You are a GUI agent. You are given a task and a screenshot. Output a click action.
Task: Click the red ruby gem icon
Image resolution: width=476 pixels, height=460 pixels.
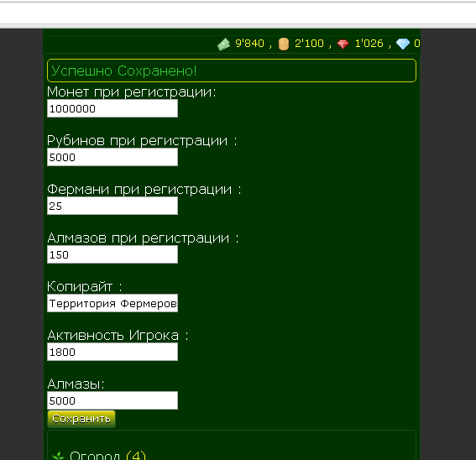[x=343, y=44]
